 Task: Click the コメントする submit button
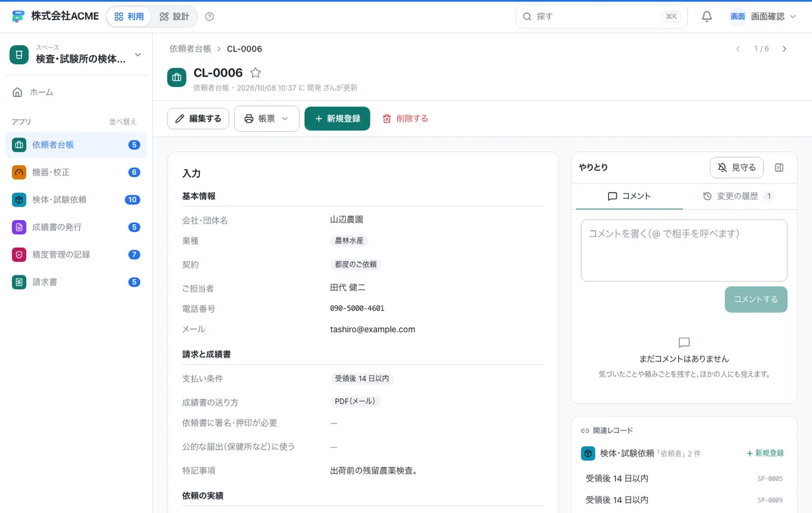tap(756, 299)
